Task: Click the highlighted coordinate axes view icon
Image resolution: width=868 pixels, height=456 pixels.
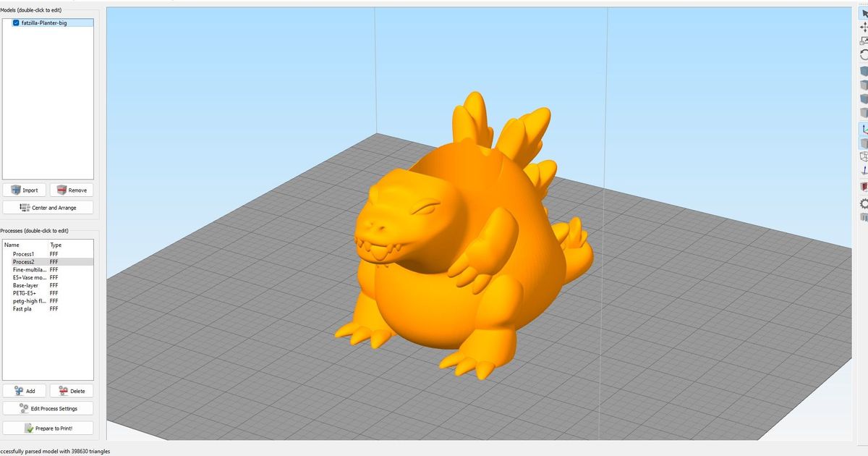Action: (x=863, y=129)
